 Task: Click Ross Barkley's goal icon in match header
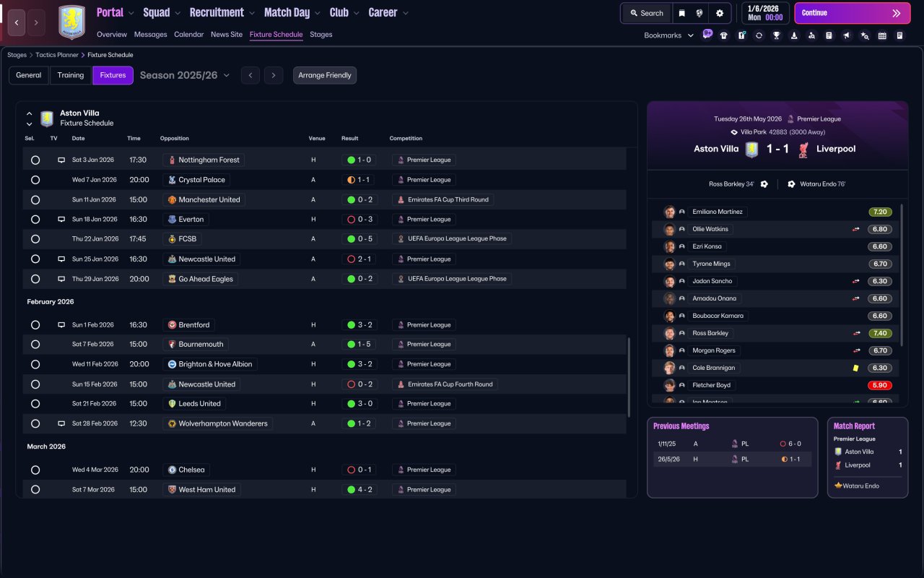764,184
